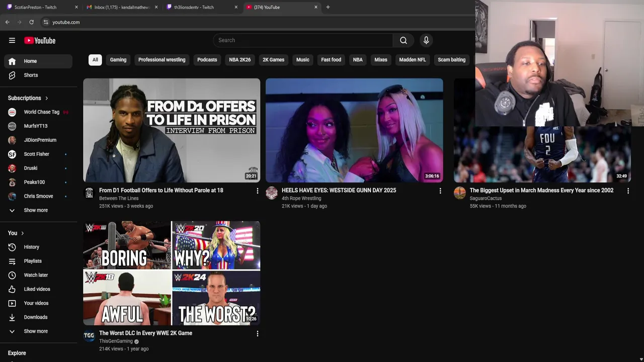Start voice search with microphone icon
The width and height of the screenshot is (644, 362).
pos(426,40)
